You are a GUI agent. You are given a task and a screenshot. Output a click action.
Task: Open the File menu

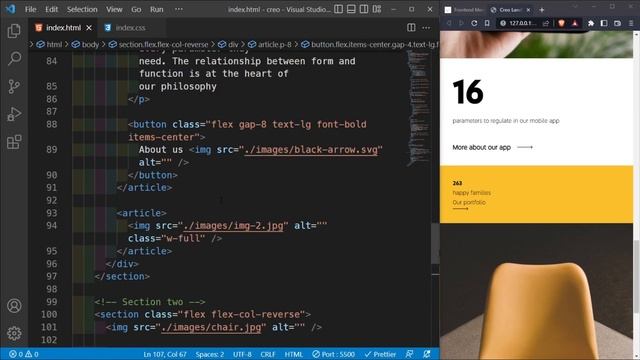[31, 9]
